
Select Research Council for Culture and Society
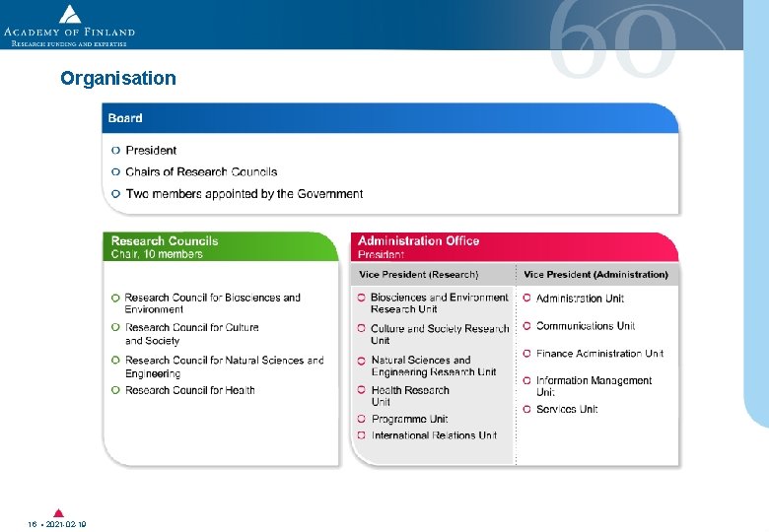[192, 334]
